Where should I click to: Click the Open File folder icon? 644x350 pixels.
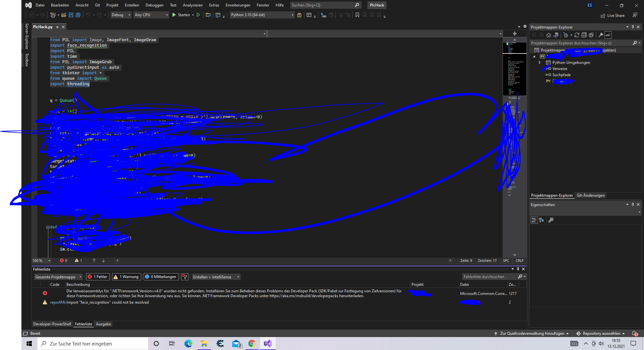click(64, 15)
